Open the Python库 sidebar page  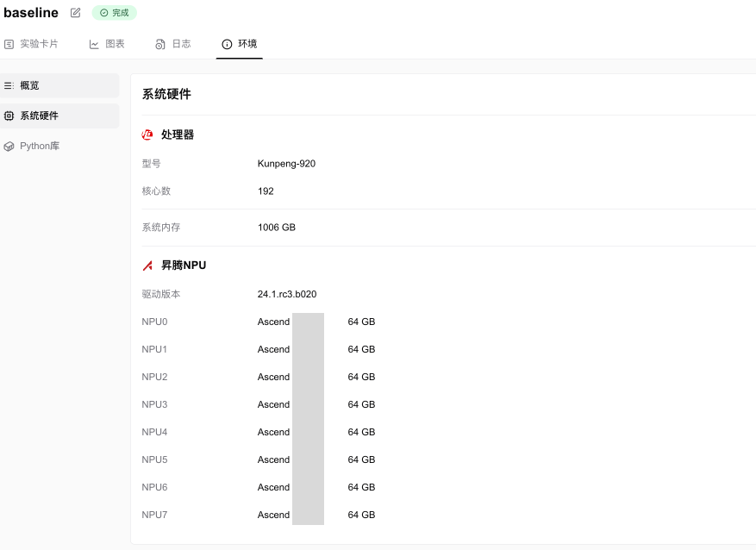coord(38,146)
